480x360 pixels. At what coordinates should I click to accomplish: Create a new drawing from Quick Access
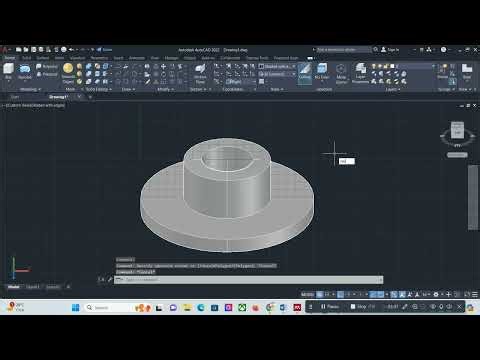coord(19,50)
